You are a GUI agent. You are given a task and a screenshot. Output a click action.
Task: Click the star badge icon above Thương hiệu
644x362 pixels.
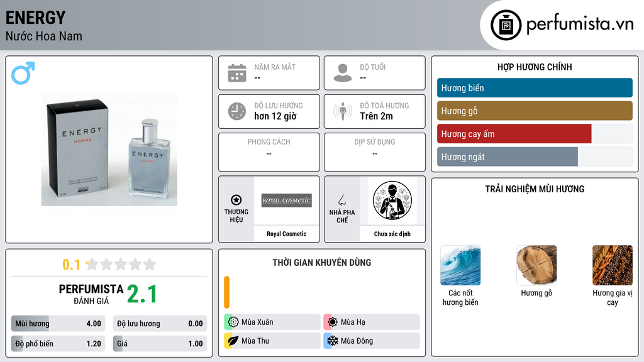[x=236, y=200]
